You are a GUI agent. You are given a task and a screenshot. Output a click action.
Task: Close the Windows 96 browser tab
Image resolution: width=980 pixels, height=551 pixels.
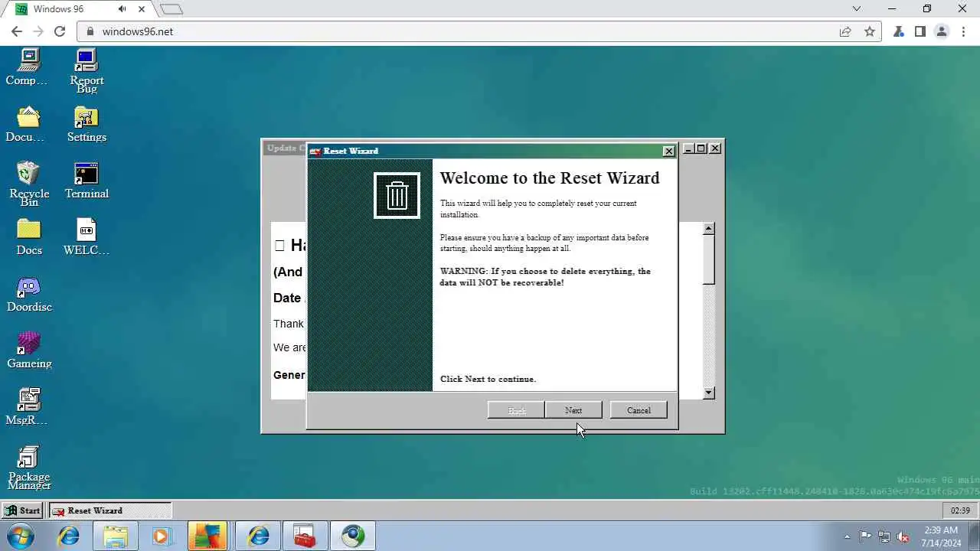click(x=142, y=9)
